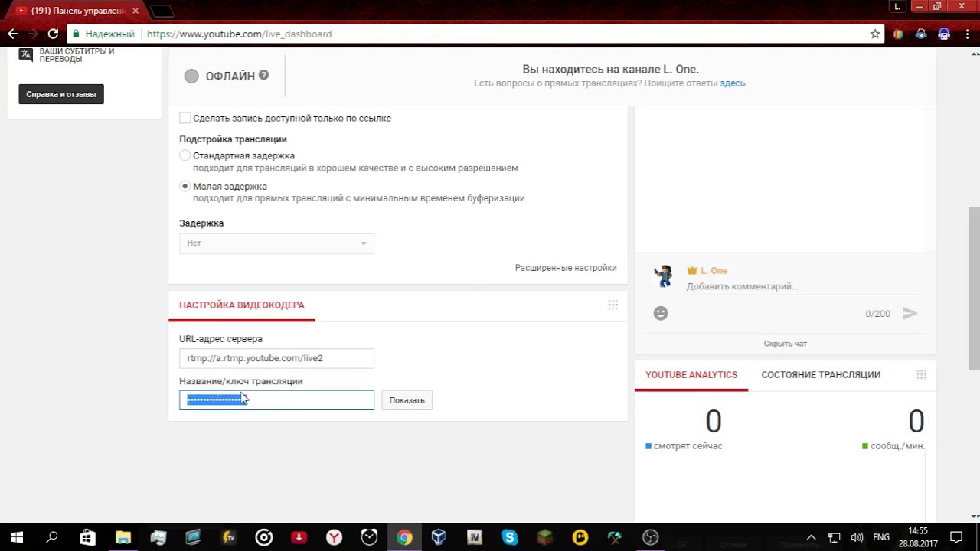Select the 'Стандартная задержка' radio option
Screen dimensions: 980x551
point(185,155)
